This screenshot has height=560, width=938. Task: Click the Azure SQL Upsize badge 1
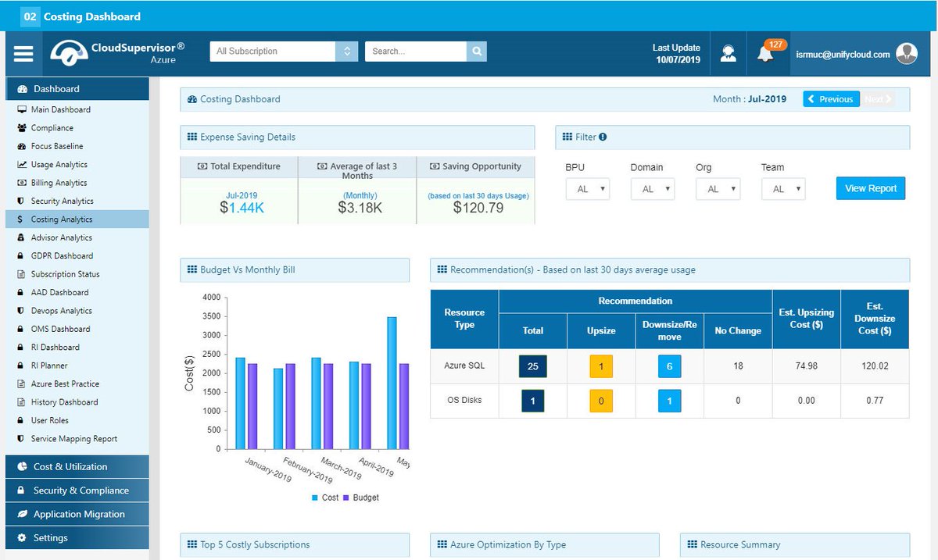click(x=601, y=366)
